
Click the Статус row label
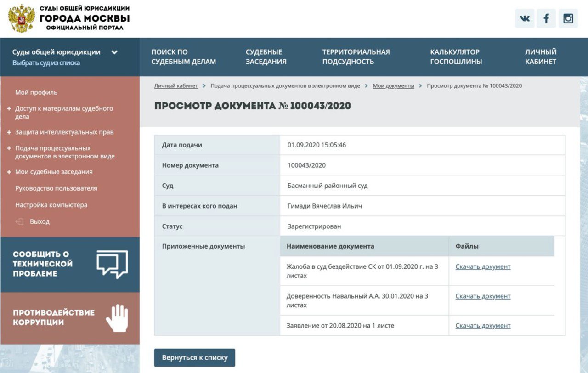click(172, 226)
